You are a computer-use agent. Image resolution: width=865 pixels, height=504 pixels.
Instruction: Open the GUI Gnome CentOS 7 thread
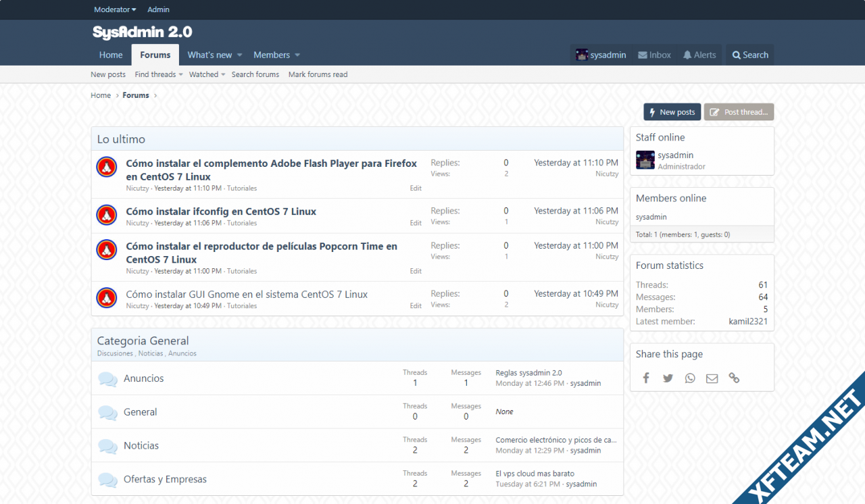click(247, 295)
